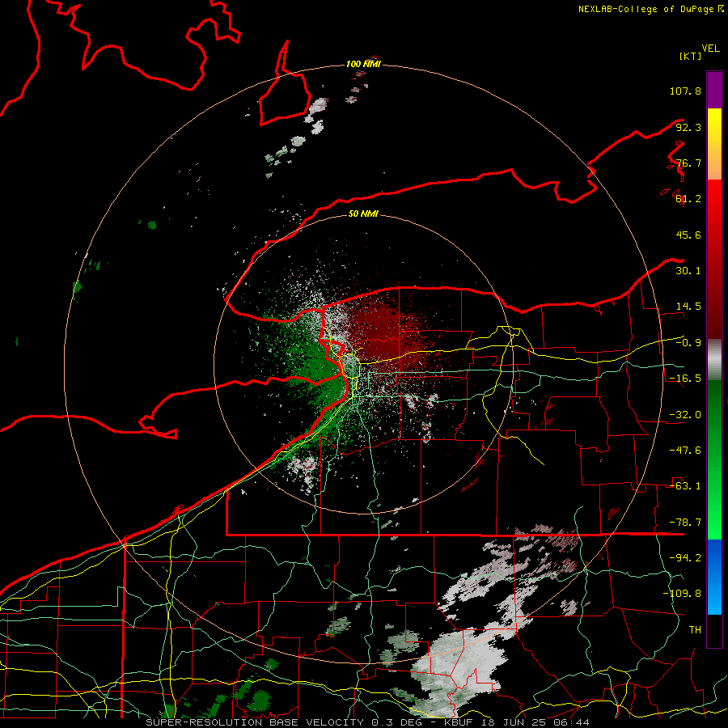Click the 50 NMI range ring label

[363, 214]
